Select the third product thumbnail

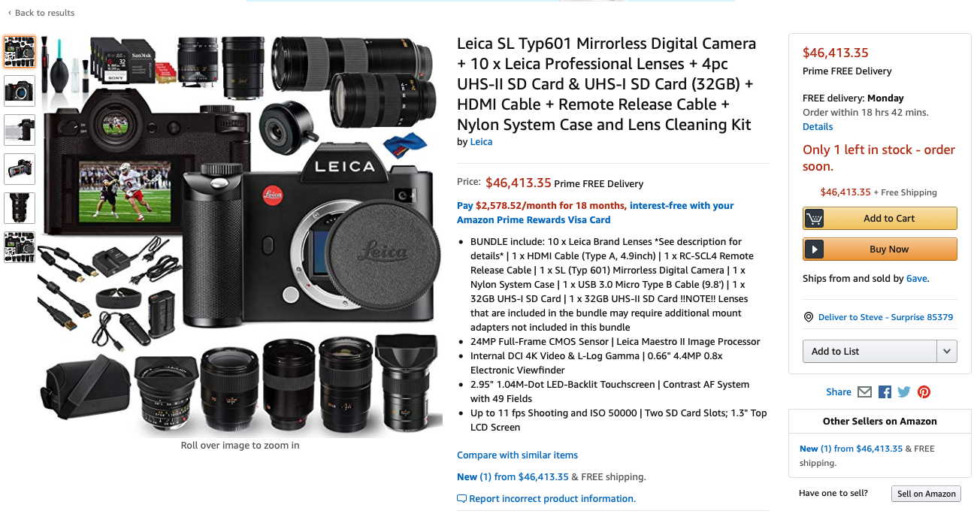(x=20, y=129)
